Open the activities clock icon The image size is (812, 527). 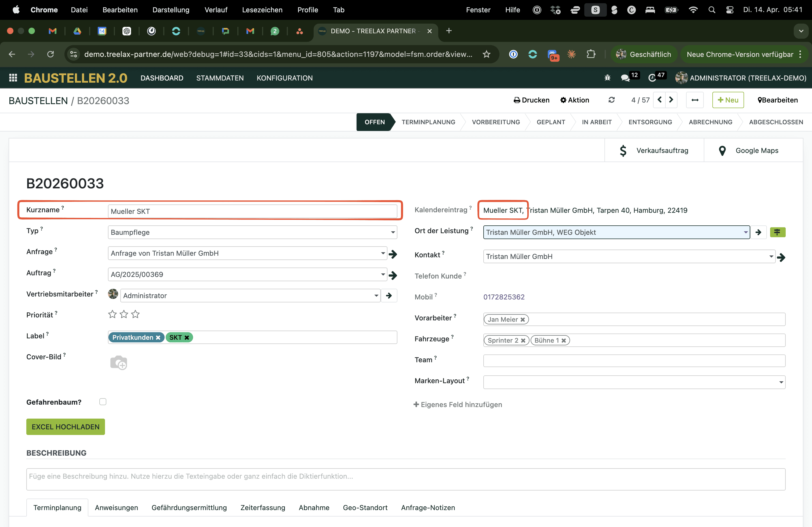click(652, 78)
